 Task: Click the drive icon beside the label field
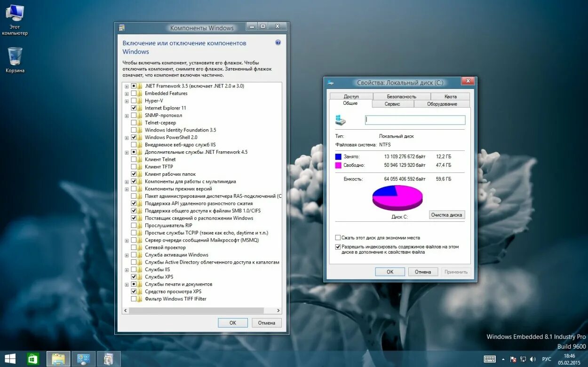(340, 120)
